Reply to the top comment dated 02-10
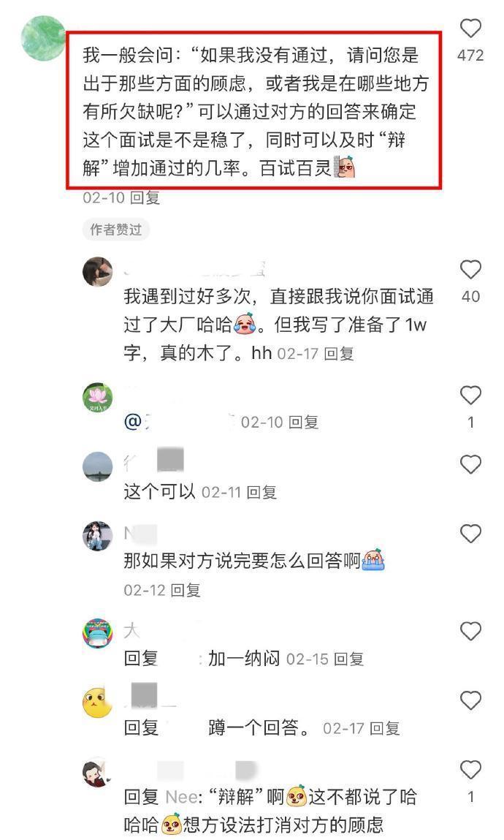 click(145, 197)
